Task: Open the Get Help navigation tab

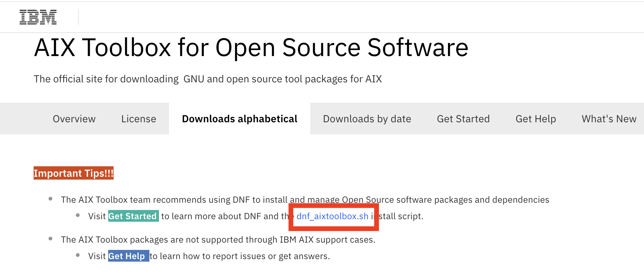Action: tap(536, 119)
